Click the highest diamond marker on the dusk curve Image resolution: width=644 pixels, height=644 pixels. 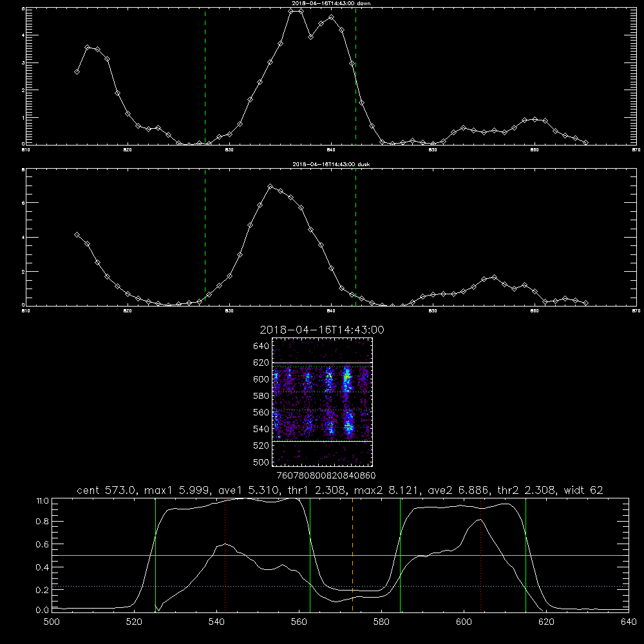pos(270,187)
